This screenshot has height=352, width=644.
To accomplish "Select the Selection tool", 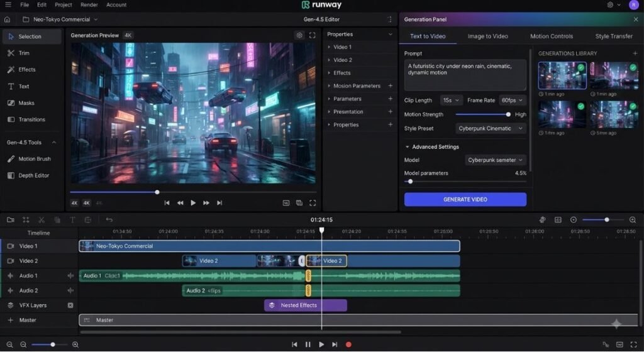I will (x=31, y=36).
